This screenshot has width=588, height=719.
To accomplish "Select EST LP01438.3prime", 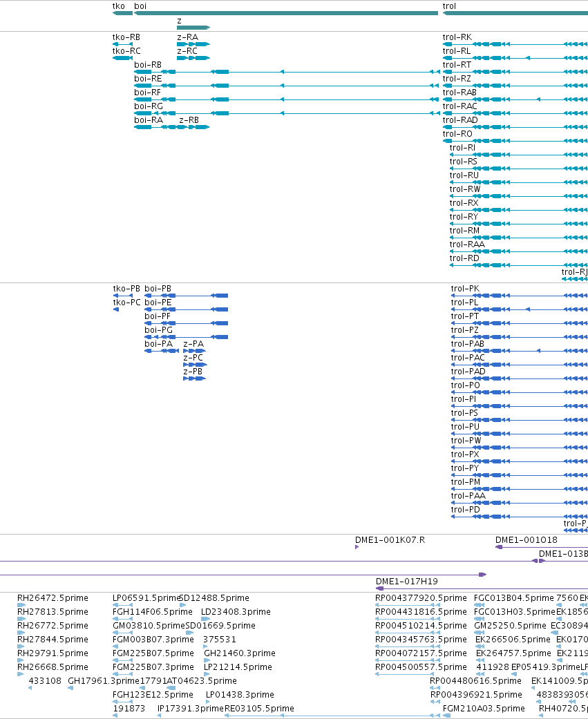I will point(240,694).
